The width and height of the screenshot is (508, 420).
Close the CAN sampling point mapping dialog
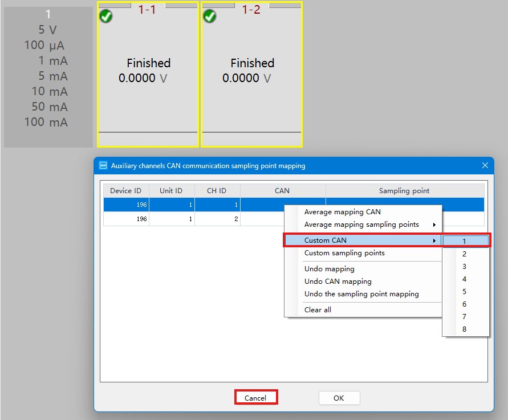click(485, 166)
